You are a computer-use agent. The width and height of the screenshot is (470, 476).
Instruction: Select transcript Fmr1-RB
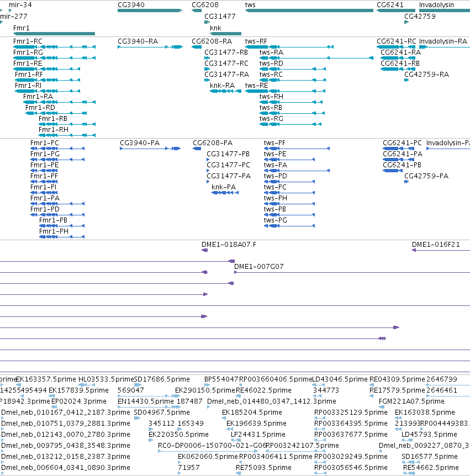pyautogui.click(x=67, y=124)
